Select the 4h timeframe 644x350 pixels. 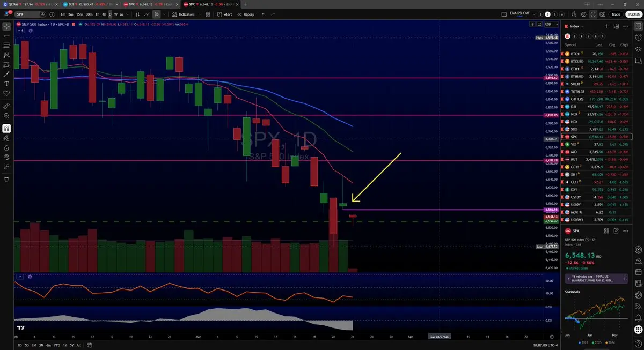pos(104,14)
